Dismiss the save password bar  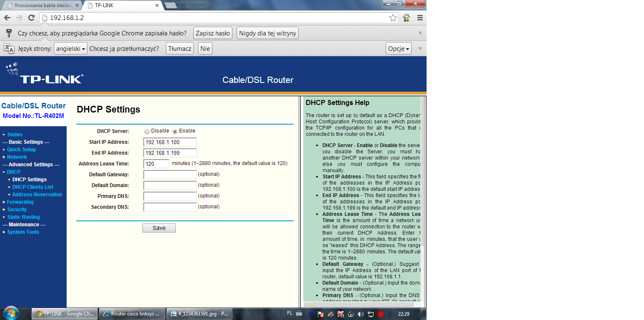[x=420, y=33]
